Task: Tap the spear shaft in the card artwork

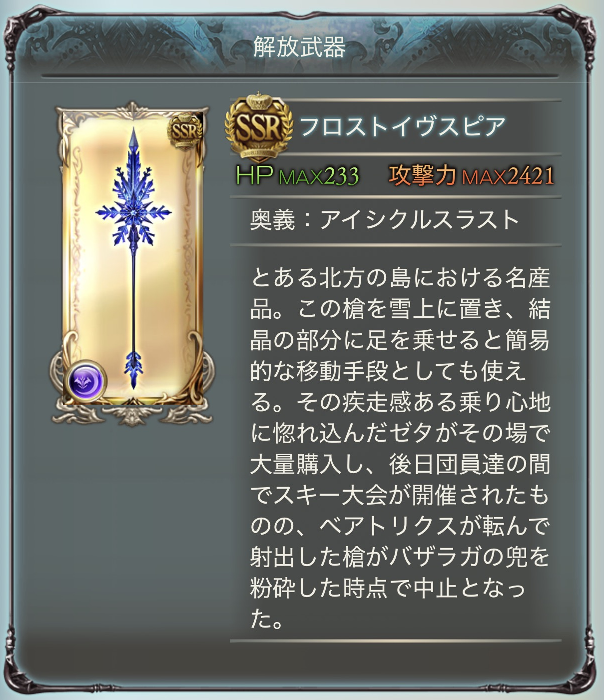Action: pyautogui.click(x=133, y=300)
